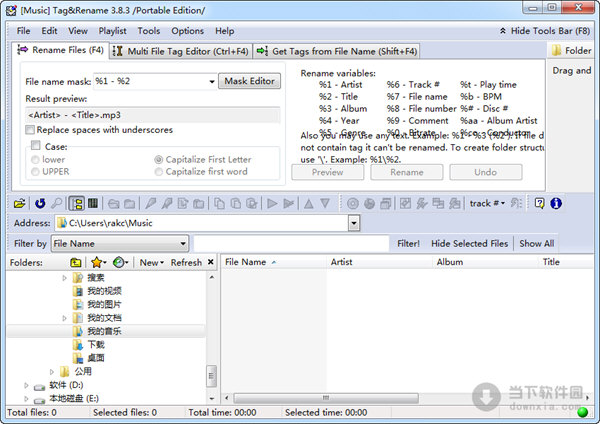Screen dimensions: 600x424
Task: Click Refresh in the Folders bar
Action: (186, 263)
